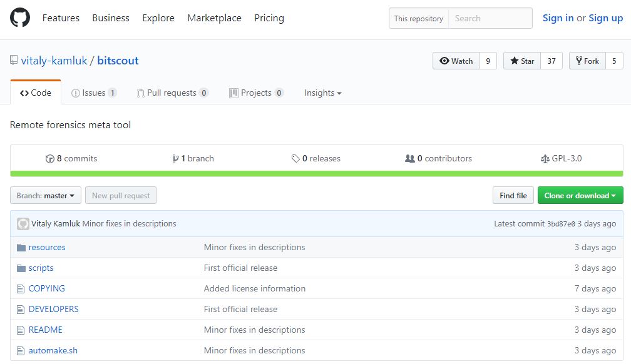Click the scales icon next to GPL-3.0
631x364 pixels.
point(545,159)
